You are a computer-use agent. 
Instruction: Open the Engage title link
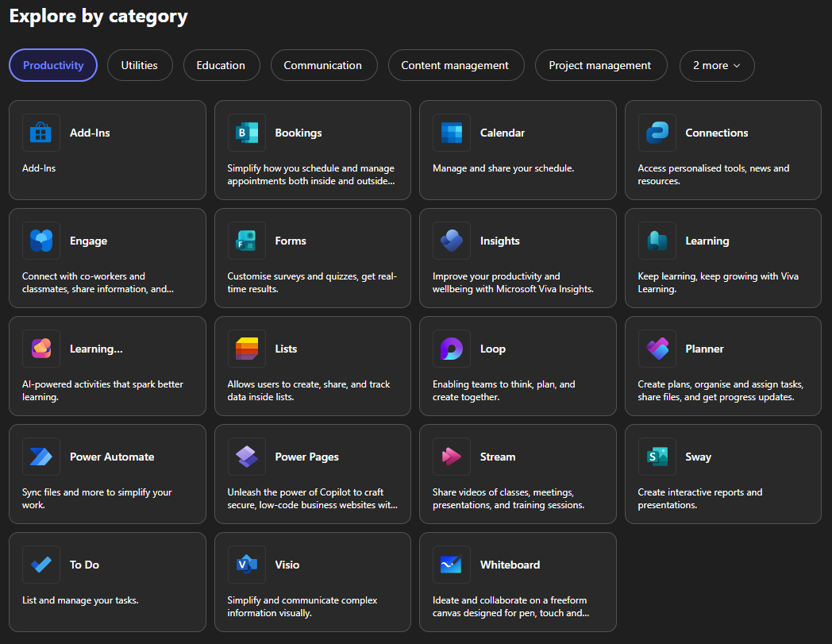88,241
